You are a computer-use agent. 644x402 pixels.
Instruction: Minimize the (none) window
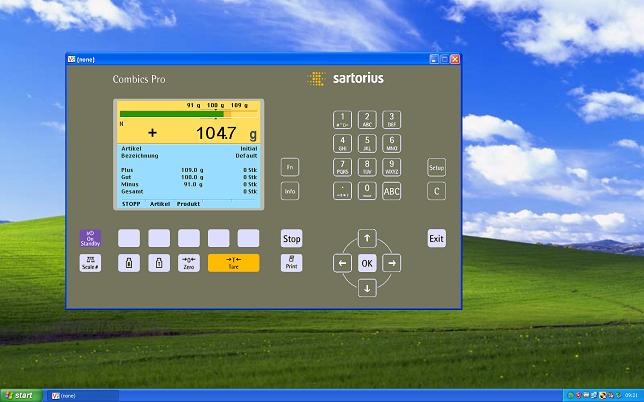click(434, 60)
